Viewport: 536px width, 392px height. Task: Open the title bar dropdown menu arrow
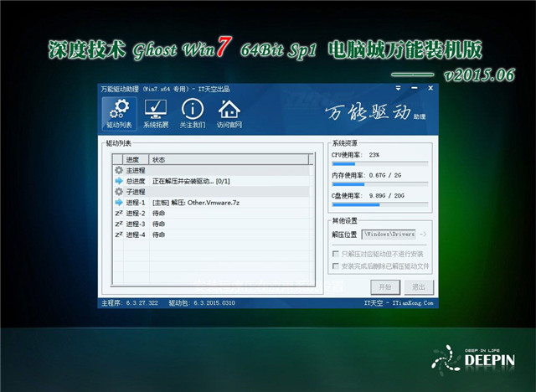click(399, 88)
